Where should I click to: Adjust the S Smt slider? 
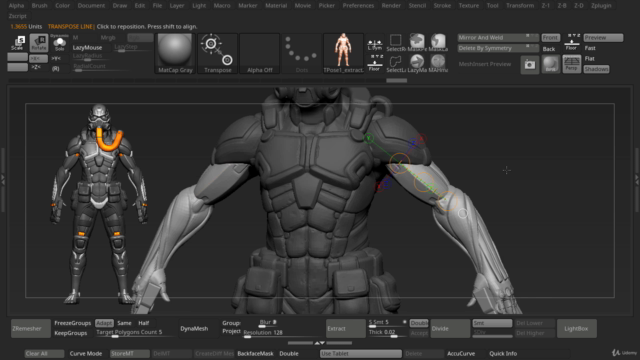[x=387, y=323]
